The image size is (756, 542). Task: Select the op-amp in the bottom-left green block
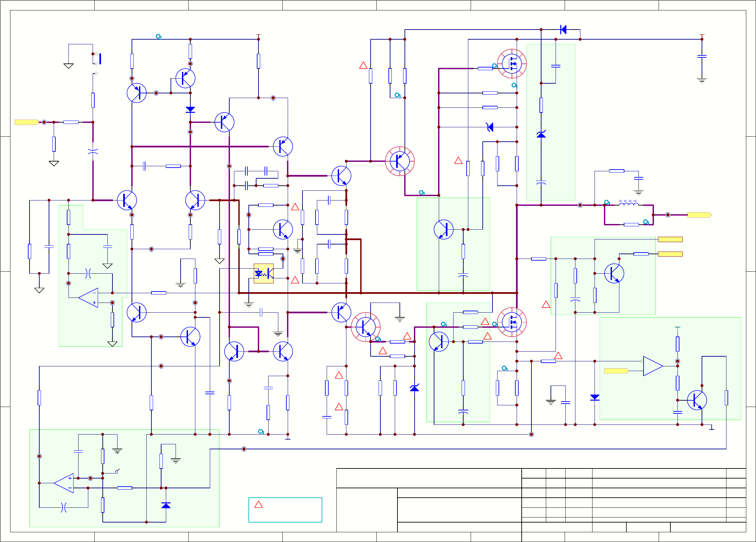pyautogui.click(x=64, y=483)
